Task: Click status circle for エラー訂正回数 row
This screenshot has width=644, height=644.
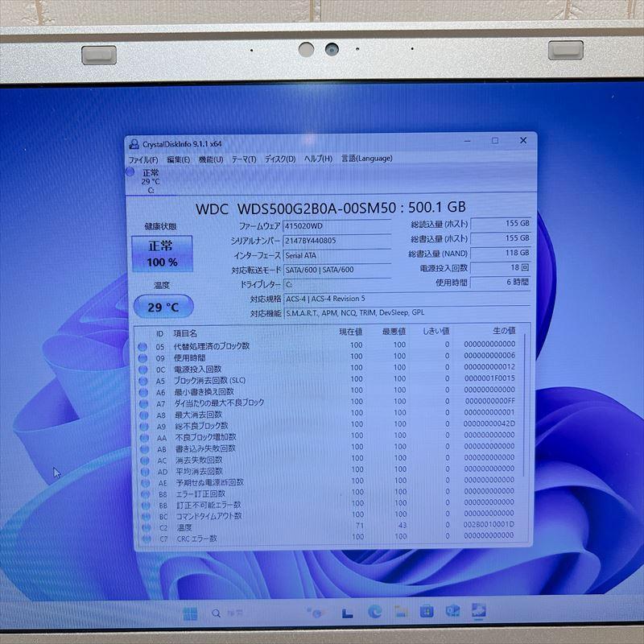Action: coord(146,494)
